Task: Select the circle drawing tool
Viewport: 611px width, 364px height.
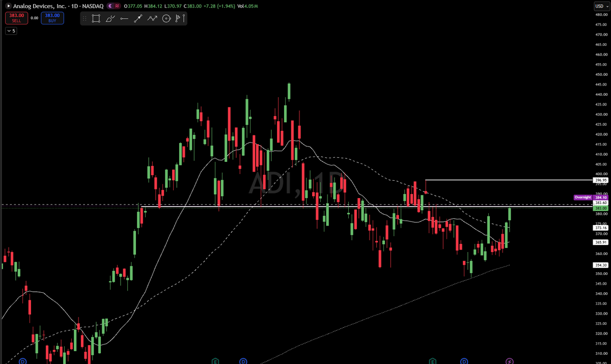Action: click(x=166, y=19)
